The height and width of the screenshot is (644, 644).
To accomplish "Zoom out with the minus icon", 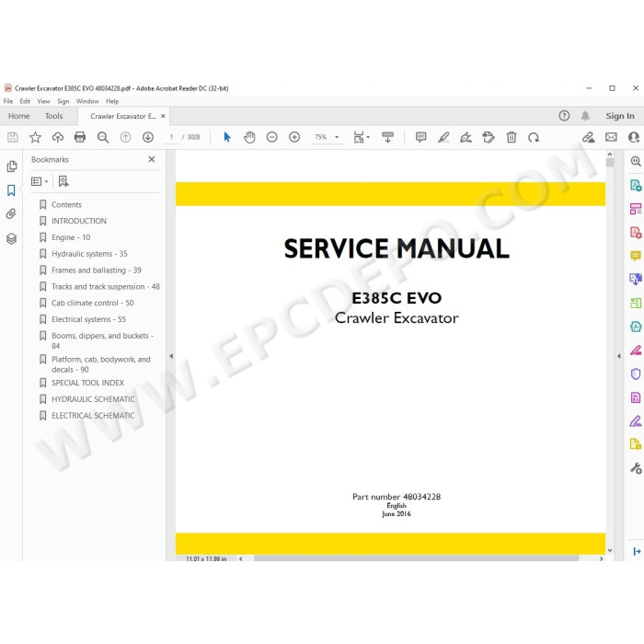I will tap(272, 137).
